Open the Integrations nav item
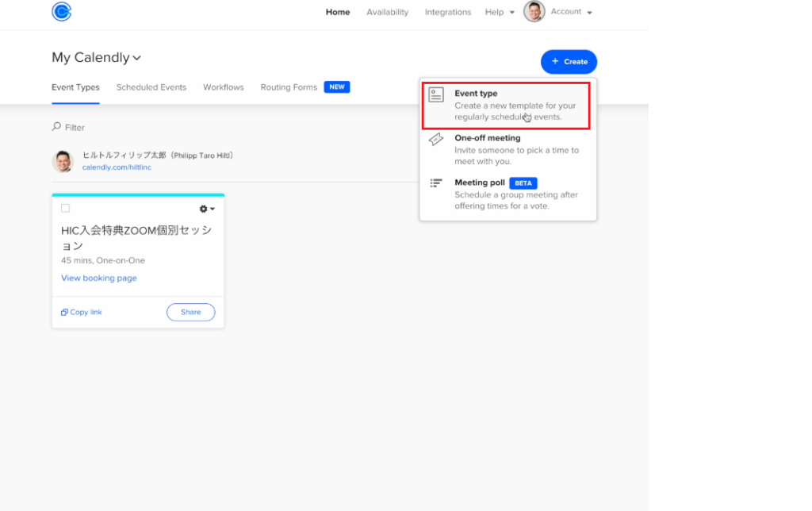 click(448, 12)
